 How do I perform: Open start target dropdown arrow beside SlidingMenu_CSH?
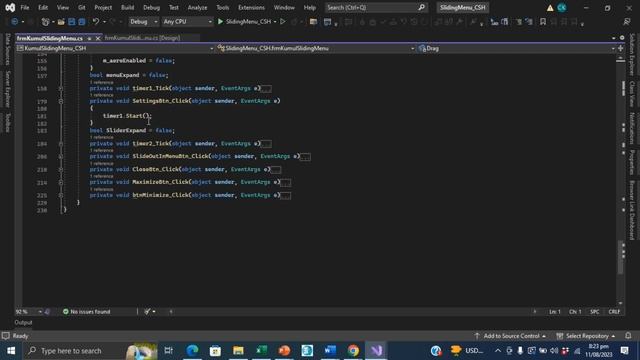click(275, 22)
